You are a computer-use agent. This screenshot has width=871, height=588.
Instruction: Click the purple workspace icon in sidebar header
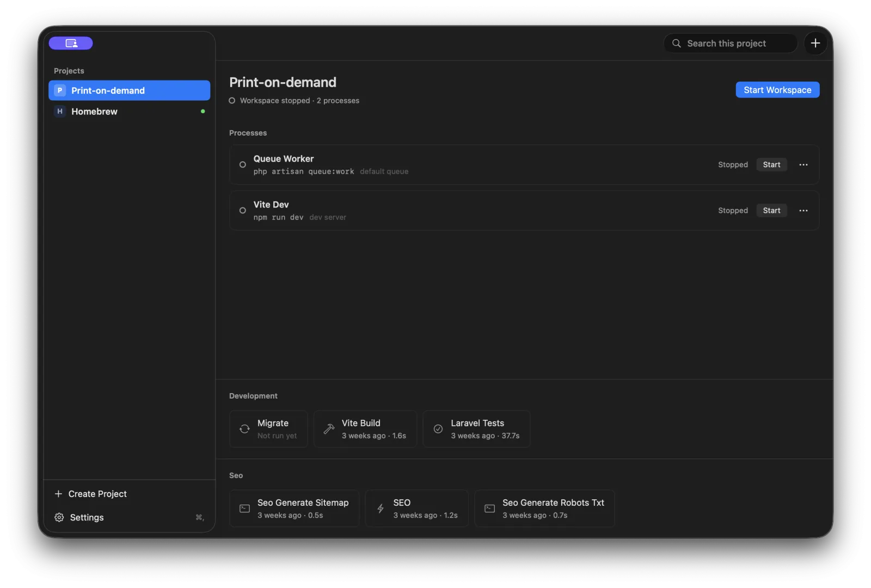point(71,43)
